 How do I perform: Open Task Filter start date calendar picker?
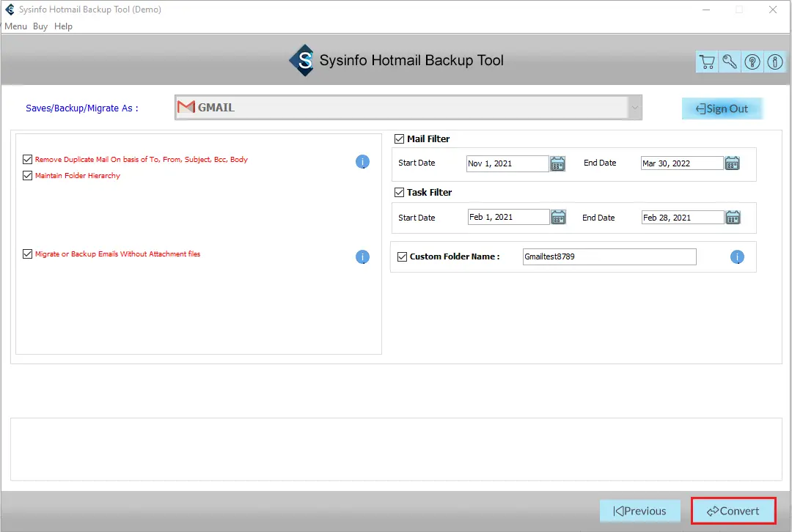pyautogui.click(x=558, y=217)
